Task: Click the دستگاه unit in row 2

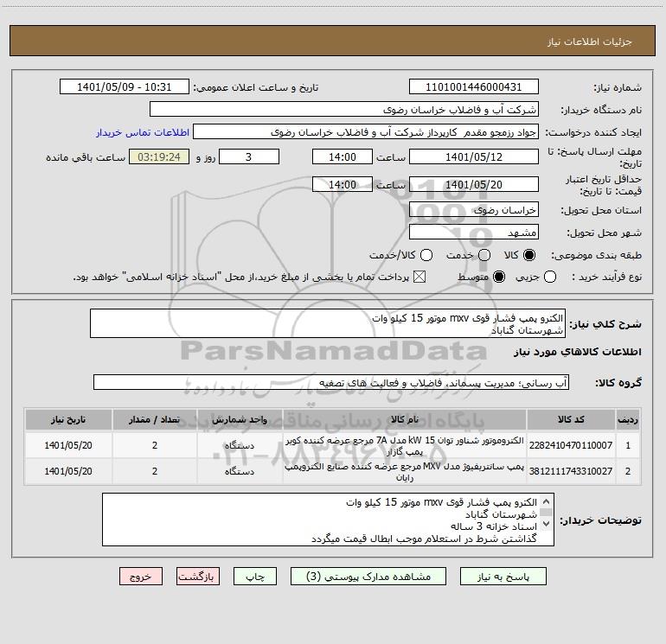Action: coord(240,471)
